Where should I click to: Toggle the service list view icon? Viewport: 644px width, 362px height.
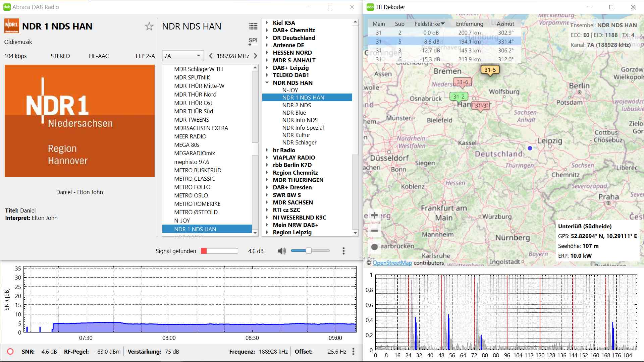click(x=253, y=26)
